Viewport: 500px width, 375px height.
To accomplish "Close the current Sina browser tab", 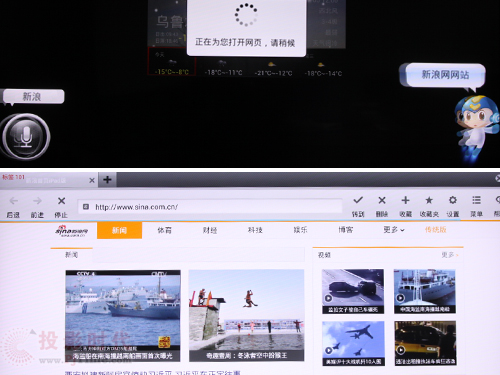I will pyautogui.click(x=92, y=180).
